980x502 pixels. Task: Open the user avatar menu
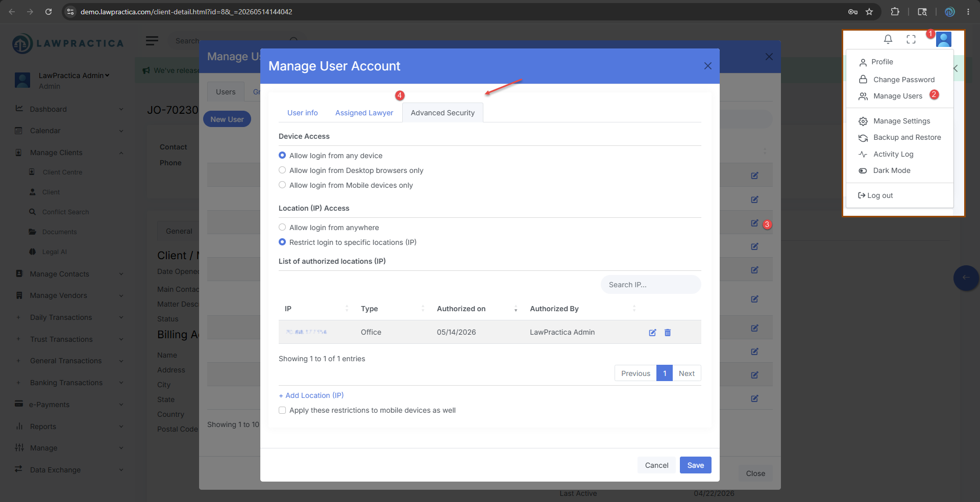(x=944, y=39)
